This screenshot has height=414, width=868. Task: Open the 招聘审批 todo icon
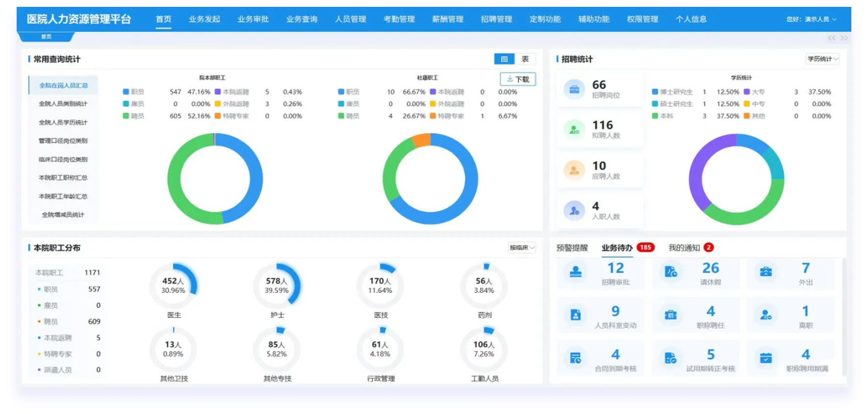[x=576, y=272]
